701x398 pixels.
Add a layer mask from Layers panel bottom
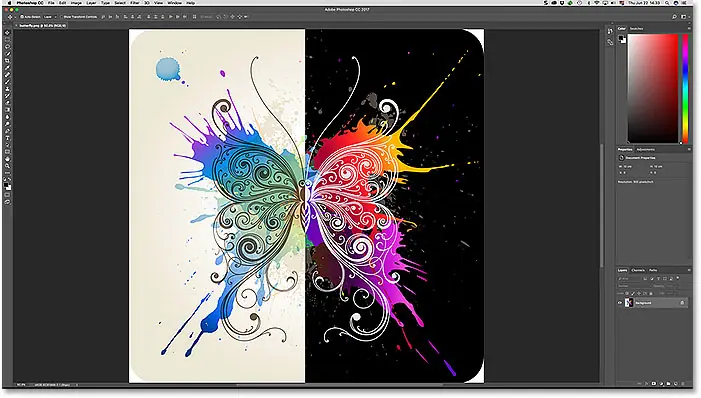coord(654,383)
